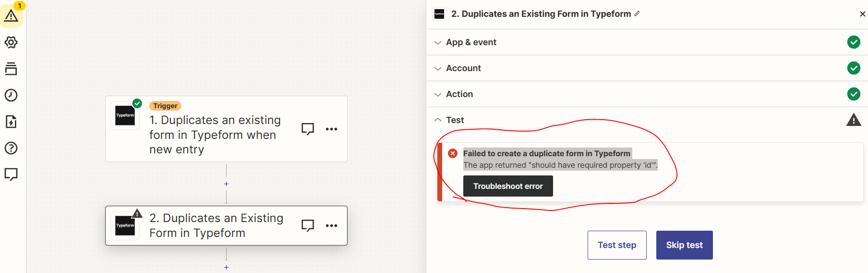Open the warning alerts icon in sidebar
868x273 pixels.
click(11, 15)
